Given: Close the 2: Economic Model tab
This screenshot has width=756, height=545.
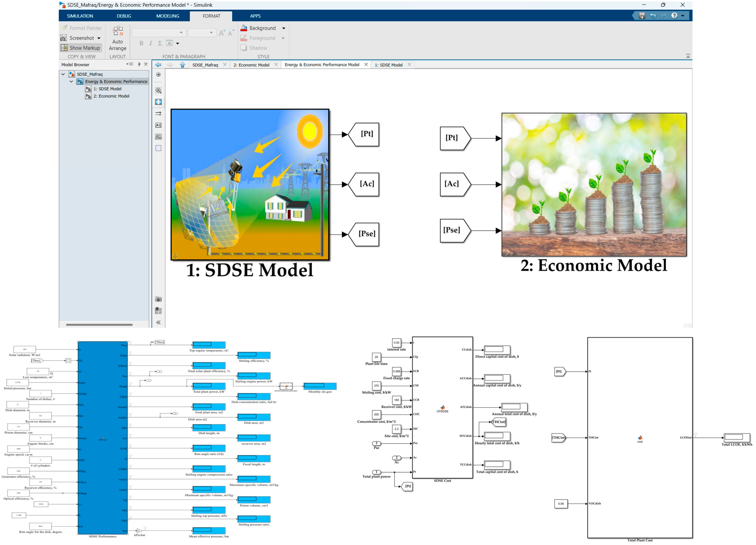Looking at the screenshot, I should pyautogui.click(x=276, y=65).
